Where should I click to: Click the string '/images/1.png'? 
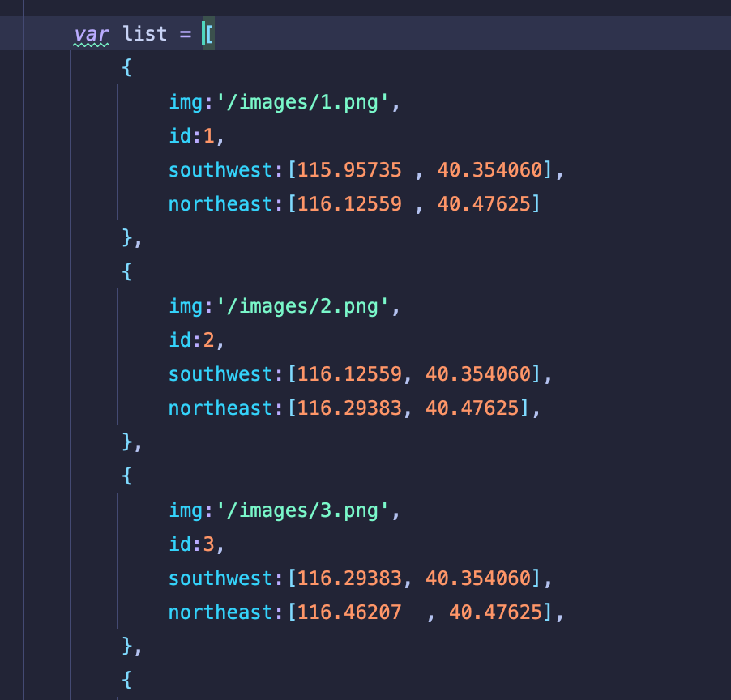(x=302, y=103)
